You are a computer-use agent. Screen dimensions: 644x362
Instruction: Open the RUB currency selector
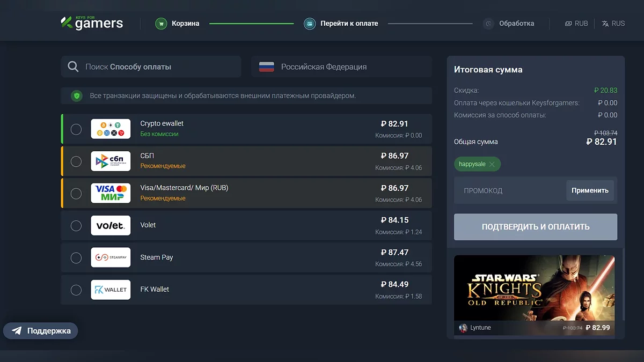(576, 24)
